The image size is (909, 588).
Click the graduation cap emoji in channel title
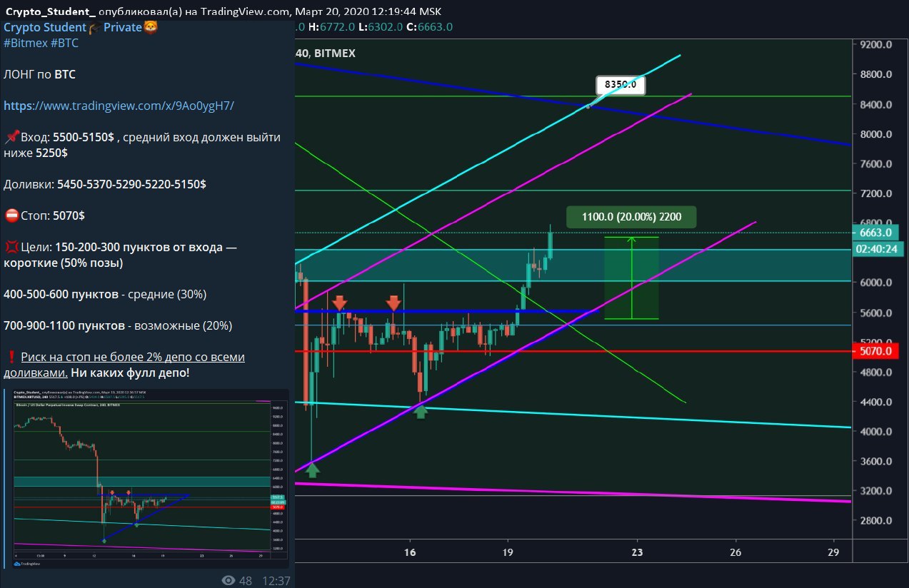click(94, 27)
